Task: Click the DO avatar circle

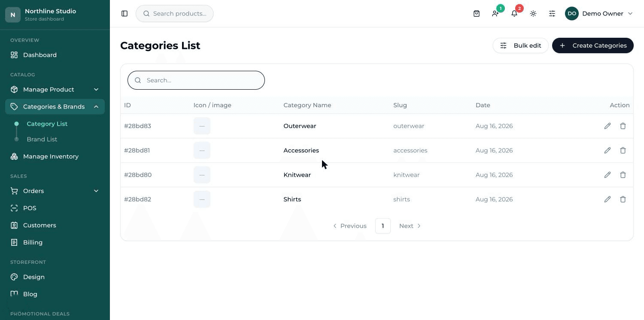Action: click(x=572, y=14)
